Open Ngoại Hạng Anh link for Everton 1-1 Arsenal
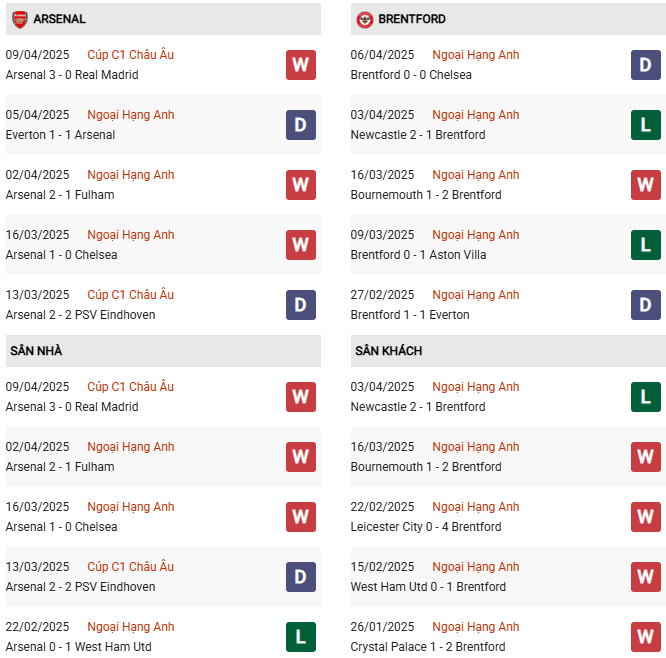The height and width of the screenshot is (658, 666). pos(130,115)
